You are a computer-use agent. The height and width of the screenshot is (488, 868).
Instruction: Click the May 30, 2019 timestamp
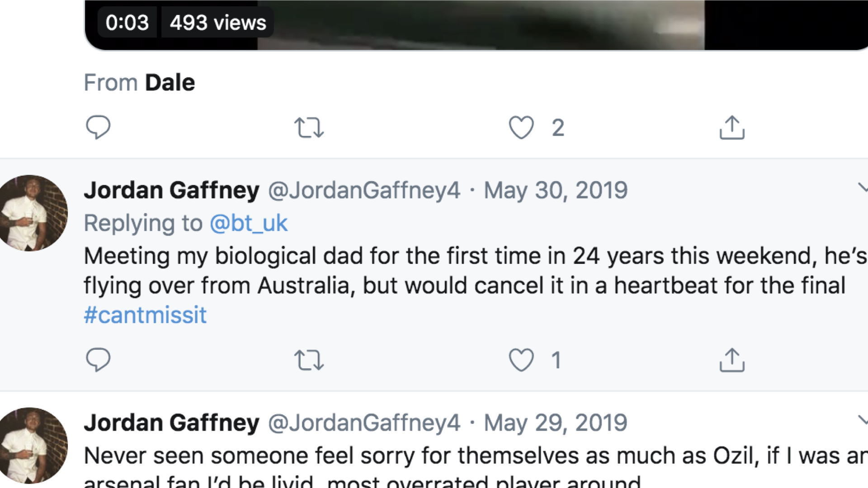pos(556,190)
